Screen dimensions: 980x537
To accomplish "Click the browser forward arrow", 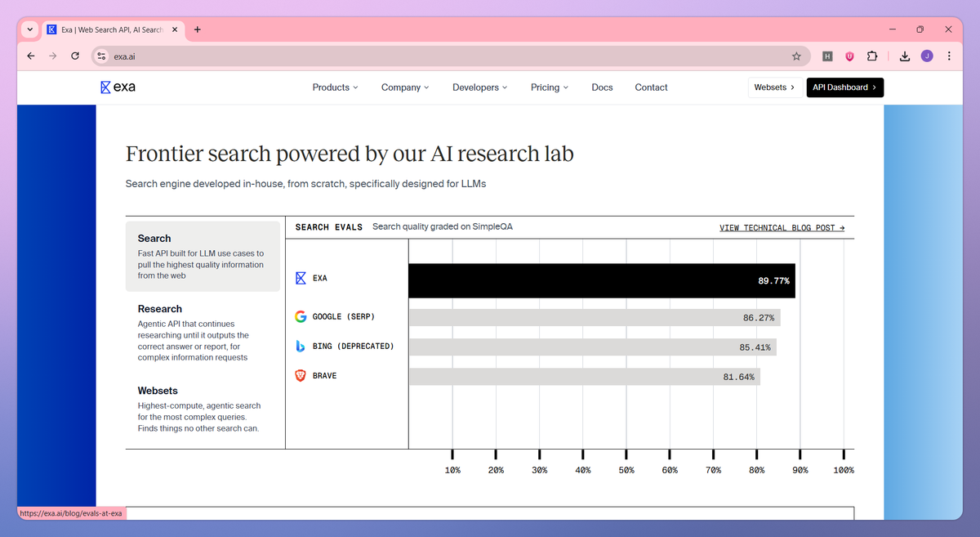I will coord(53,56).
